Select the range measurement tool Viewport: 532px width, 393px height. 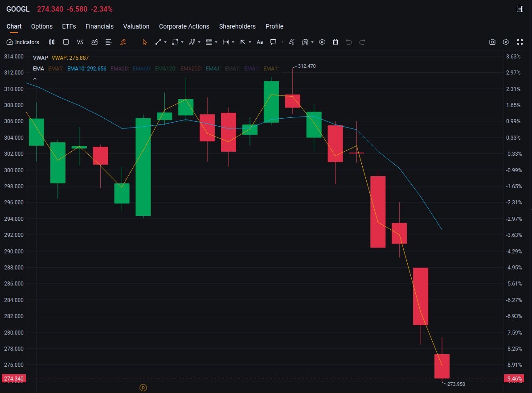coord(225,42)
